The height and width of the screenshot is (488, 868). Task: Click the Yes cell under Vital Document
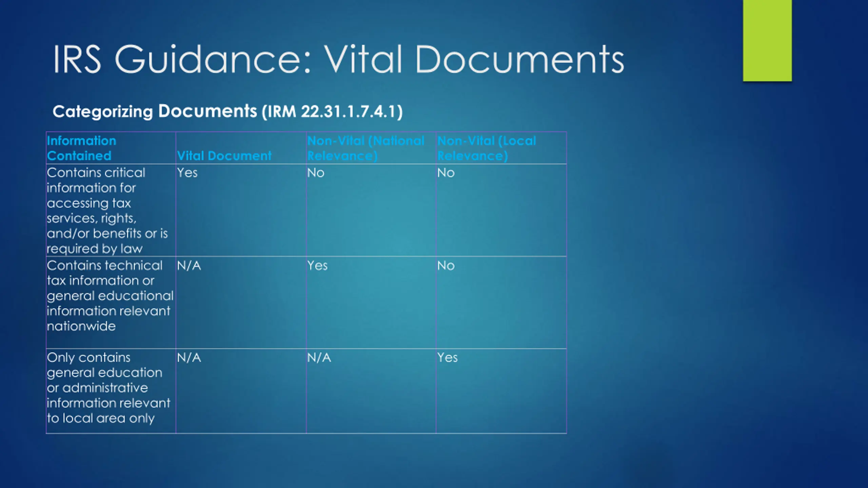[x=187, y=173]
